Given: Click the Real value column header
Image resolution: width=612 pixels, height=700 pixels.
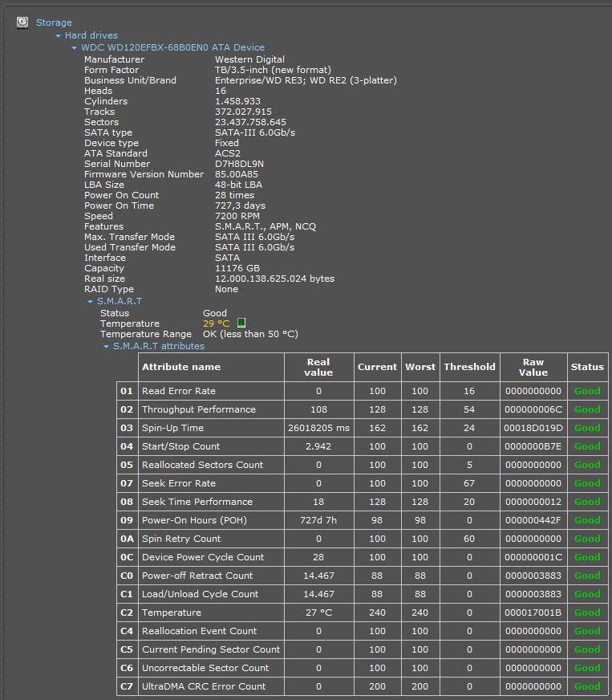Looking at the screenshot, I should coord(318,367).
